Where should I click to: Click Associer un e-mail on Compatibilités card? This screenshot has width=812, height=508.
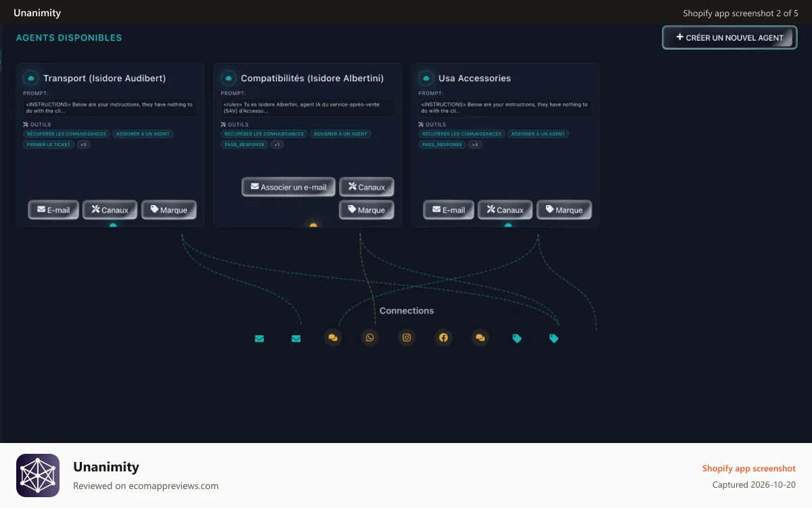(288, 187)
